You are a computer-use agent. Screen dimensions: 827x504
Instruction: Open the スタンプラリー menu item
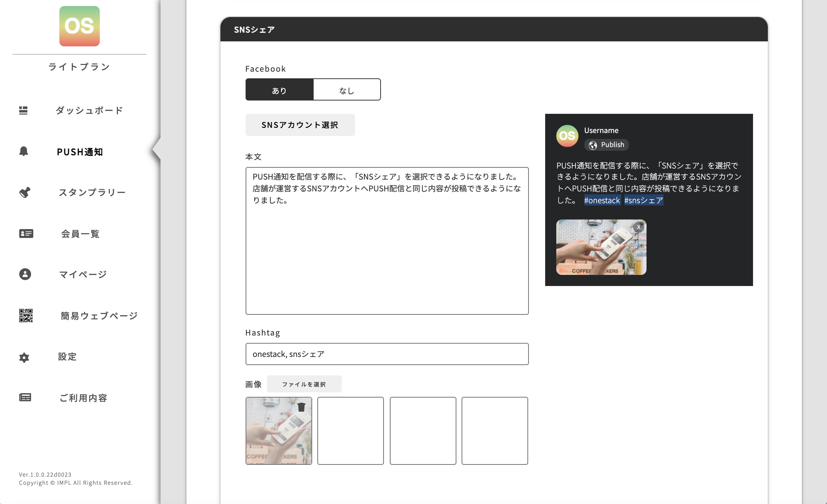[92, 193]
